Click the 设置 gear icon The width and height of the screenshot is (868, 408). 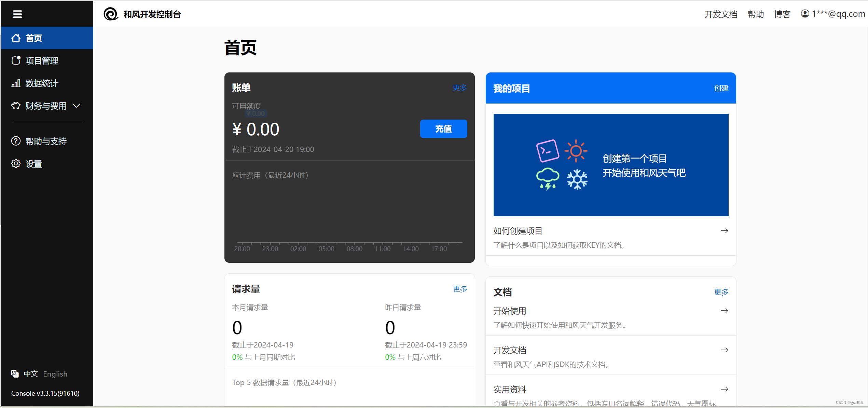(x=16, y=164)
